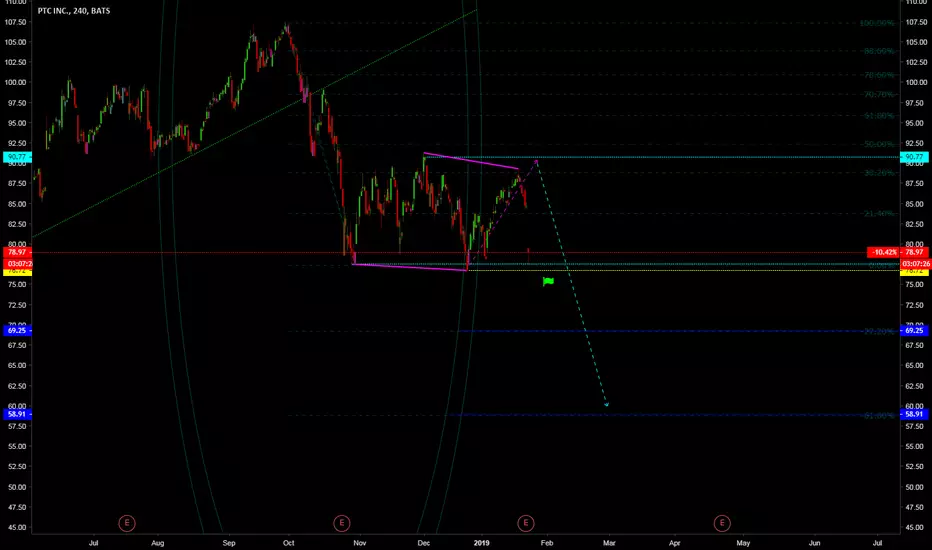The height and width of the screenshot is (550, 932).
Task: Click the '70.70%' Fibonacci level label
Action: tap(879, 95)
